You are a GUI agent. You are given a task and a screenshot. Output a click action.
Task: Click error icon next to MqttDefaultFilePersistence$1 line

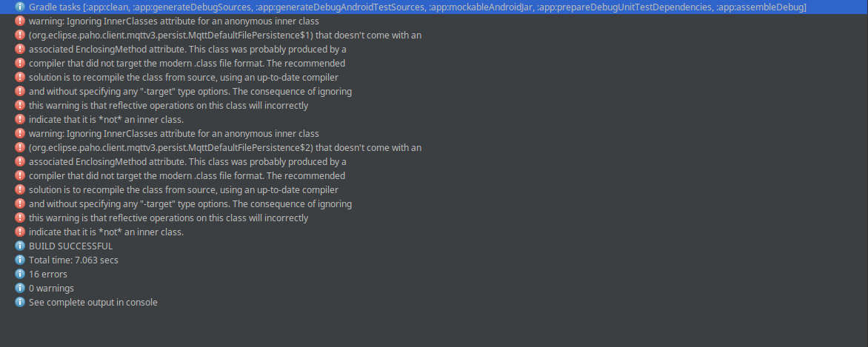pyautogui.click(x=20, y=35)
